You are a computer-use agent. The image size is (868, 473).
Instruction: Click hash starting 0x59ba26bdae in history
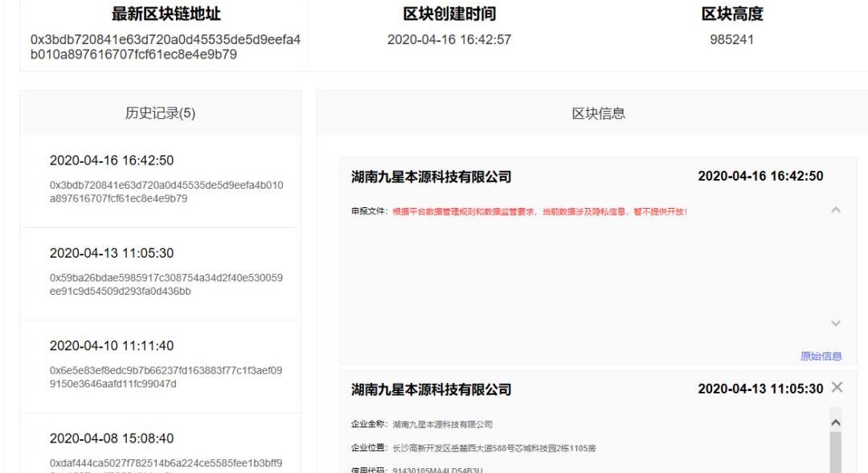[166, 284]
